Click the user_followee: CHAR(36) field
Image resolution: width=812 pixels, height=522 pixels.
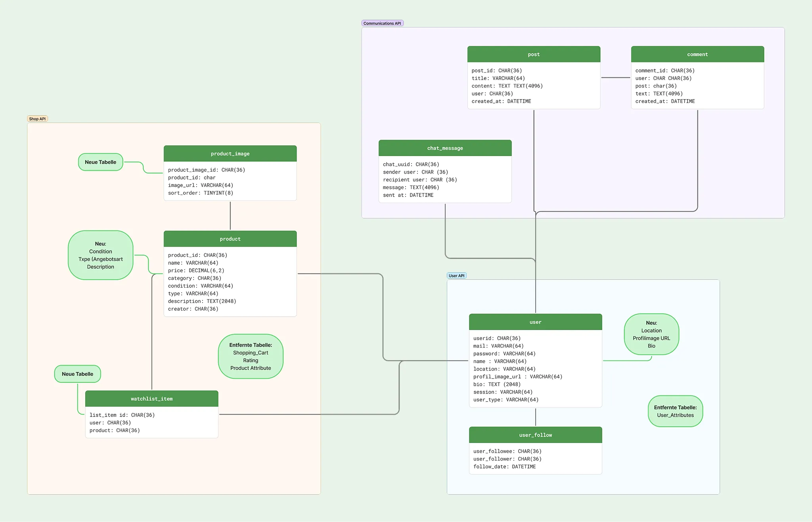tap(507, 451)
